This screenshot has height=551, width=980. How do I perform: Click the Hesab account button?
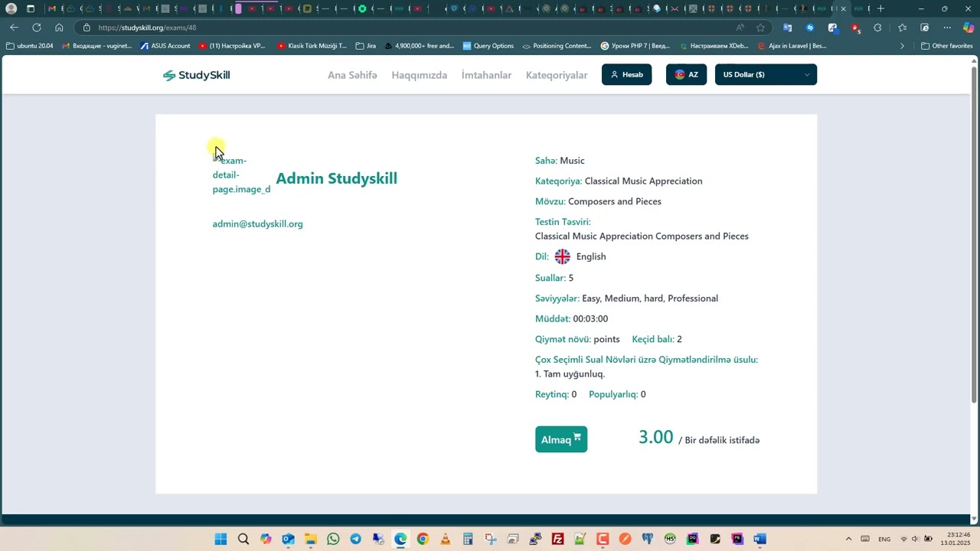pyautogui.click(x=626, y=74)
